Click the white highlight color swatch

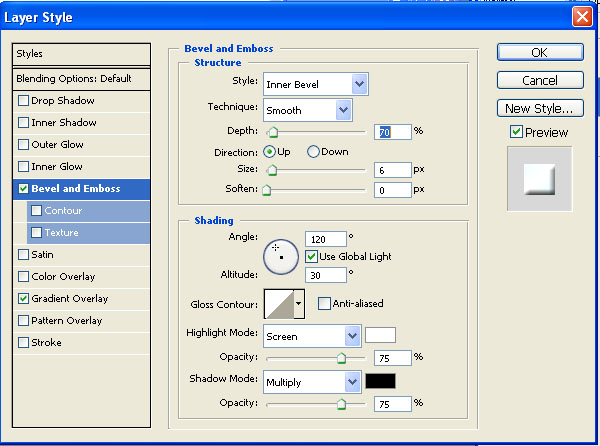pos(380,336)
